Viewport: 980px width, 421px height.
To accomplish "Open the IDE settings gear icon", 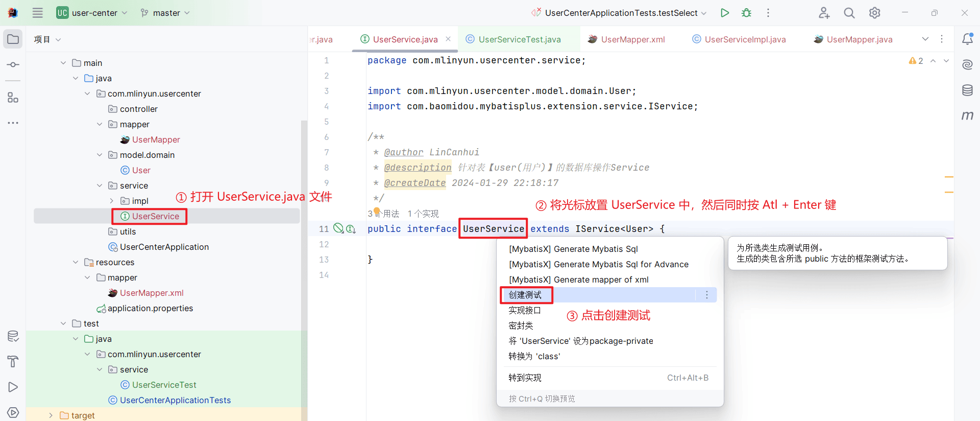I will pyautogui.click(x=874, y=13).
